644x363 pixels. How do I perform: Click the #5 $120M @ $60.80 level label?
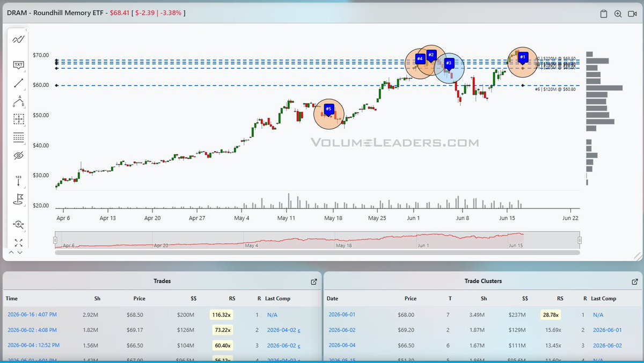tap(555, 89)
